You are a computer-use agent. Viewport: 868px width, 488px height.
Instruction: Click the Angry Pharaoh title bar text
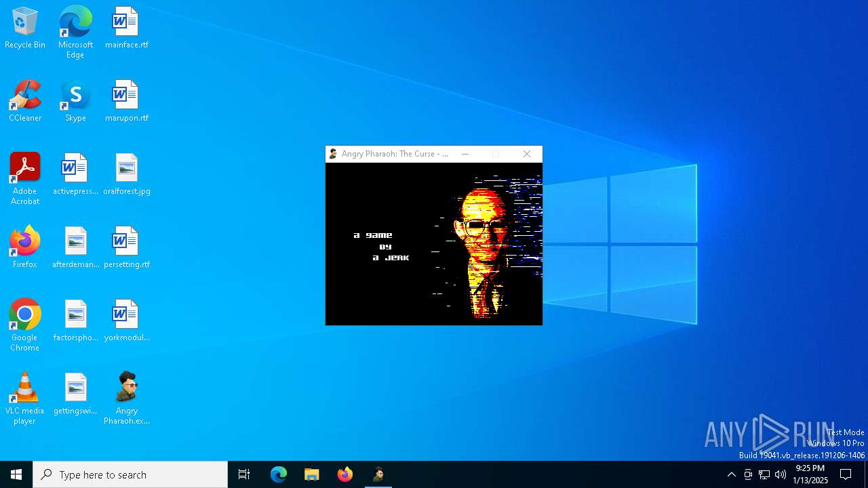tap(395, 154)
